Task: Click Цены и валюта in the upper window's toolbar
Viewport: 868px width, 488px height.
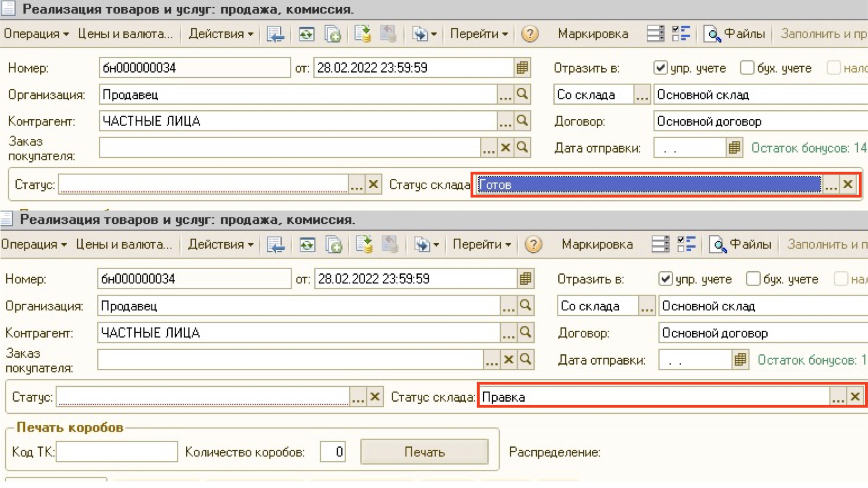Action: point(125,34)
